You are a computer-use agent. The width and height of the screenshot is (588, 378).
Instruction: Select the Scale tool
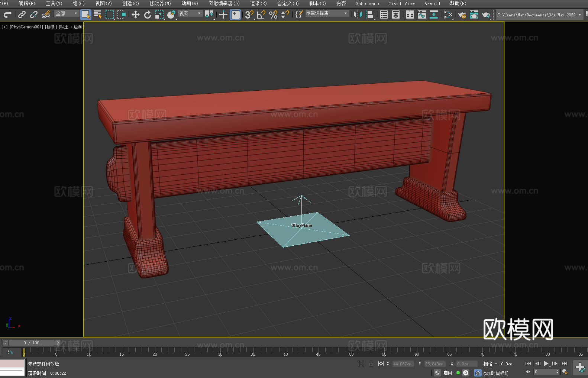click(159, 14)
